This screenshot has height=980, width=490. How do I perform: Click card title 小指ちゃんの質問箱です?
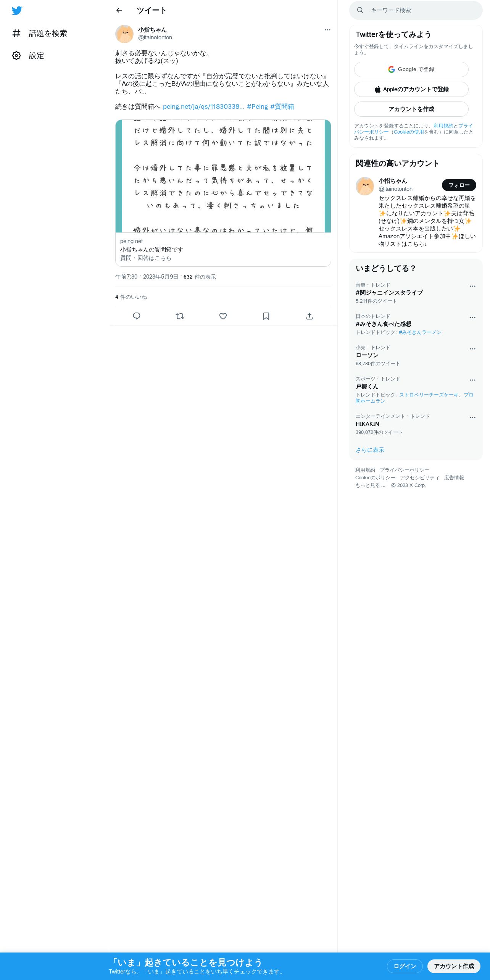(152, 250)
